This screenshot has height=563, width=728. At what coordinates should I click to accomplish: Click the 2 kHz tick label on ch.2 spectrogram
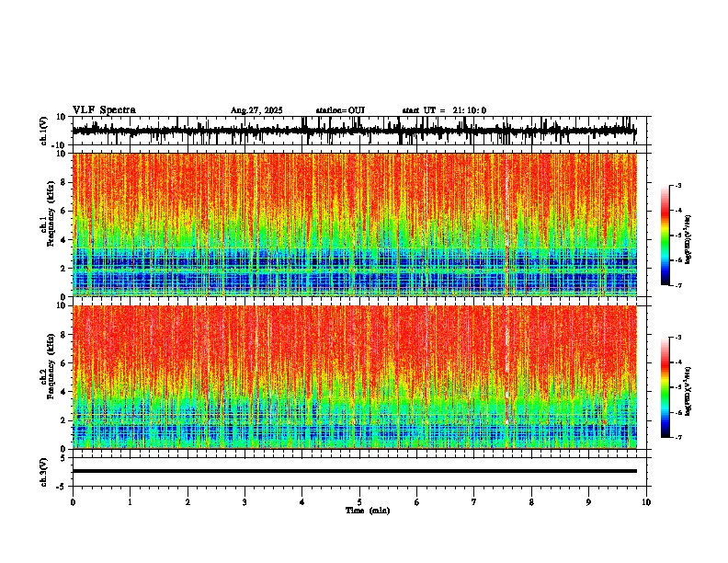(63, 420)
